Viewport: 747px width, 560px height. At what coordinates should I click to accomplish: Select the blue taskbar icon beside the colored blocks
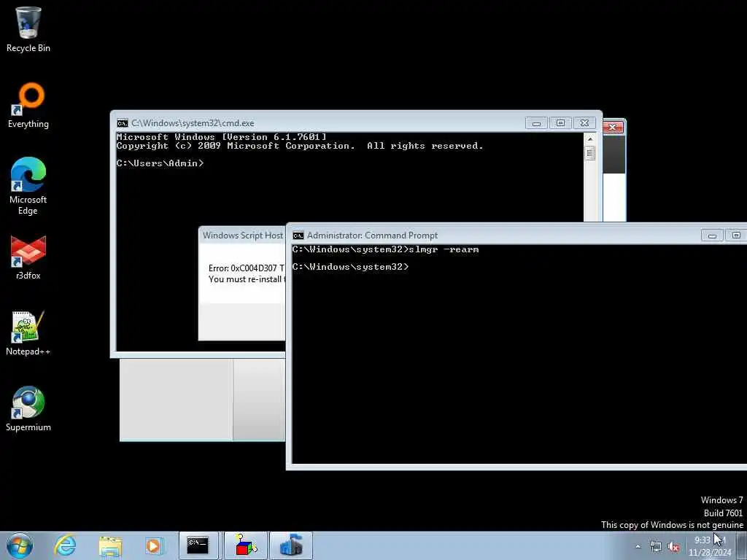[291, 545]
